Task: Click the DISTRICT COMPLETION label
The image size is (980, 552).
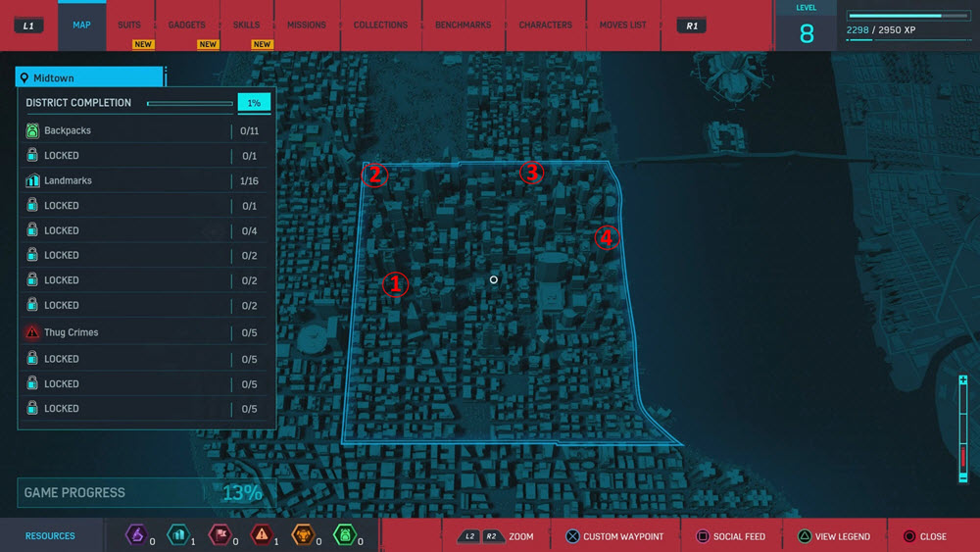Action: point(78,103)
